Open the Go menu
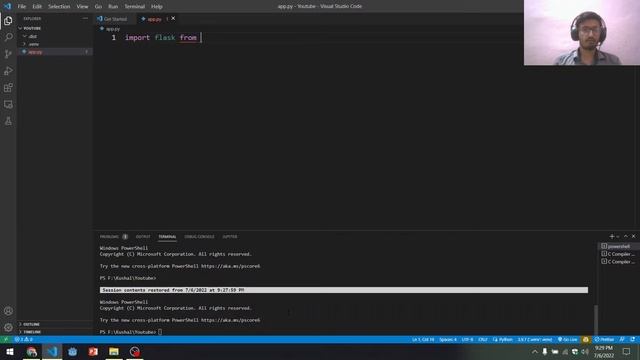This screenshot has height=360, width=640. pos(98,6)
